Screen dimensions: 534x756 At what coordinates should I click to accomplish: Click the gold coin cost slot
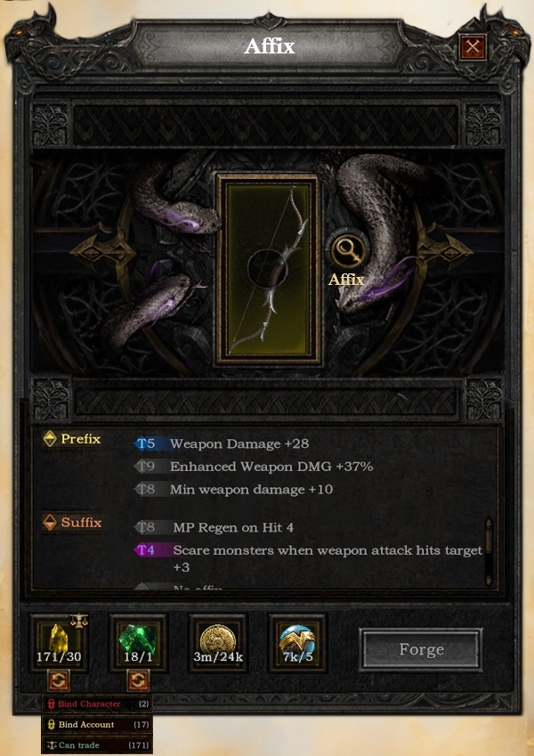point(218,642)
